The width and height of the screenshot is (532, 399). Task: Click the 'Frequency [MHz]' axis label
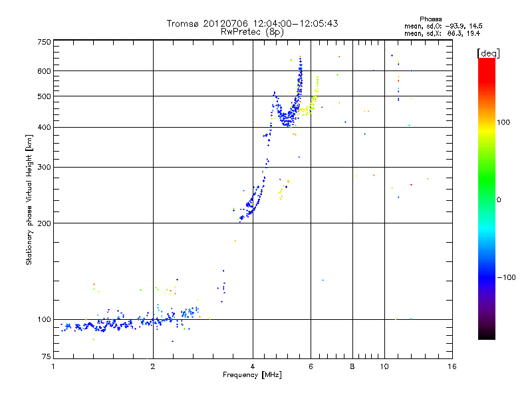tap(252, 375)
